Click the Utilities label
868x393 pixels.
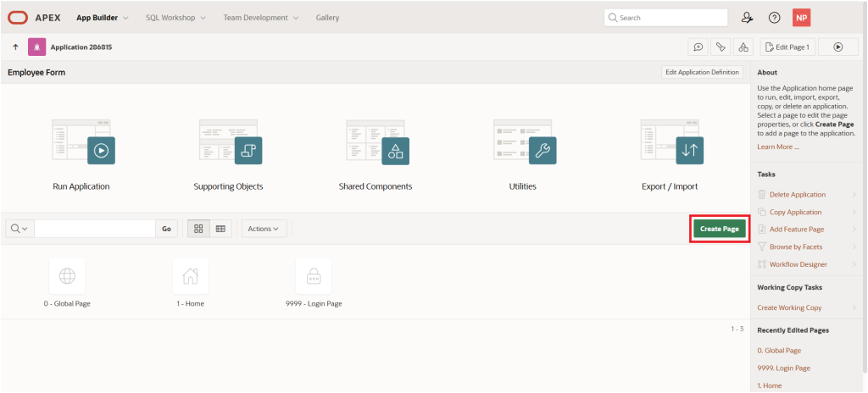point(522,186)
